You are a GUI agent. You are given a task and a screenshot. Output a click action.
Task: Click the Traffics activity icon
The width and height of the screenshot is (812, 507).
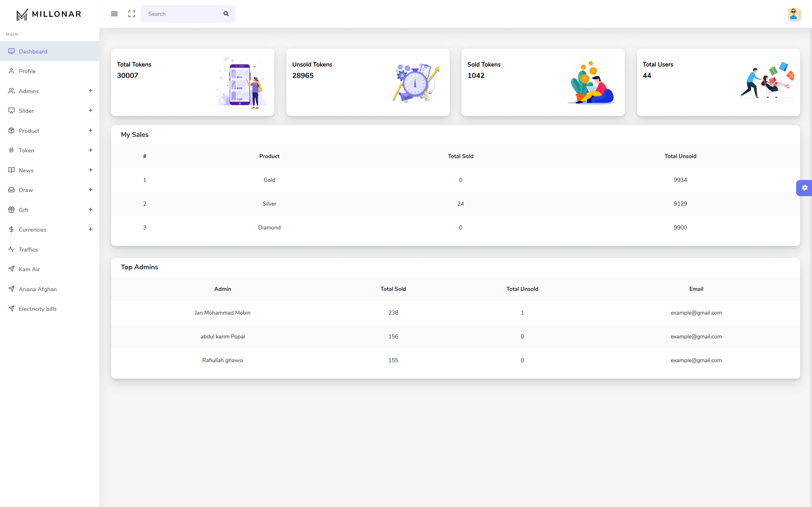(11, 249)
